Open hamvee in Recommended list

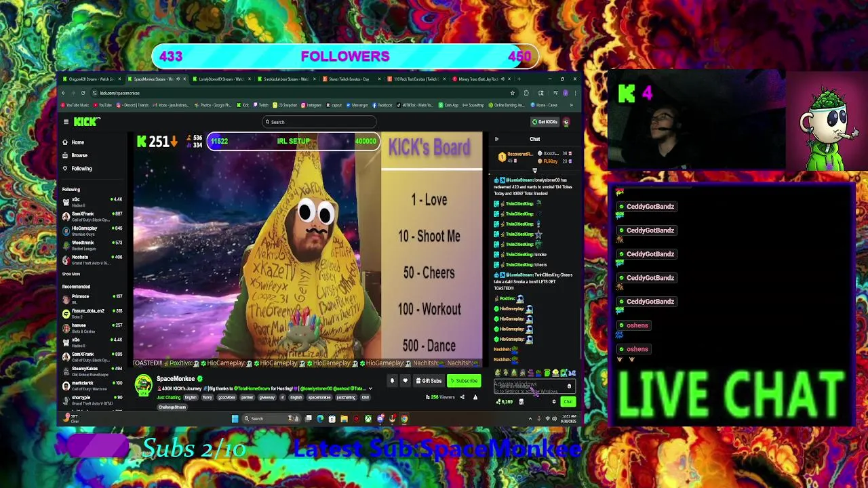coord(93,328)
